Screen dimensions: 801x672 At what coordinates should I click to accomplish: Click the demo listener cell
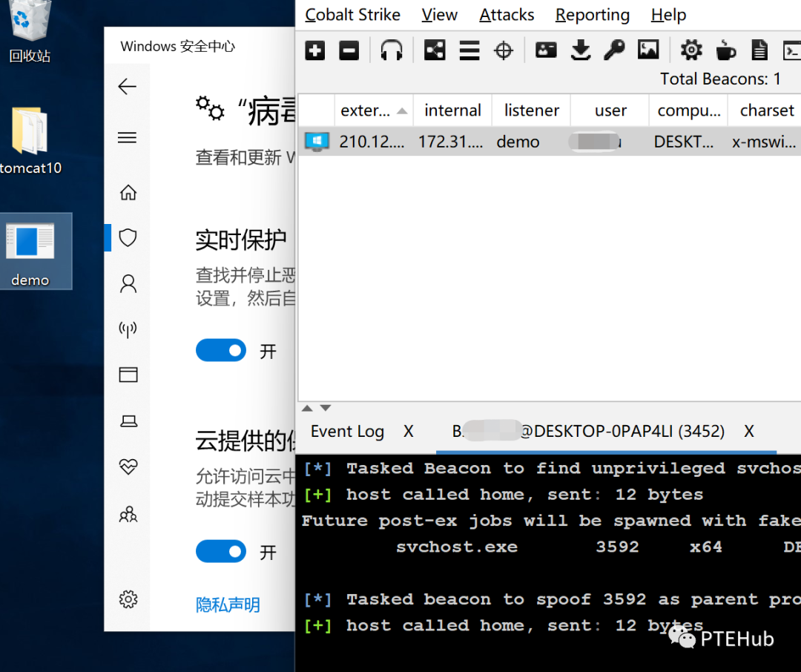pos(518,142)
